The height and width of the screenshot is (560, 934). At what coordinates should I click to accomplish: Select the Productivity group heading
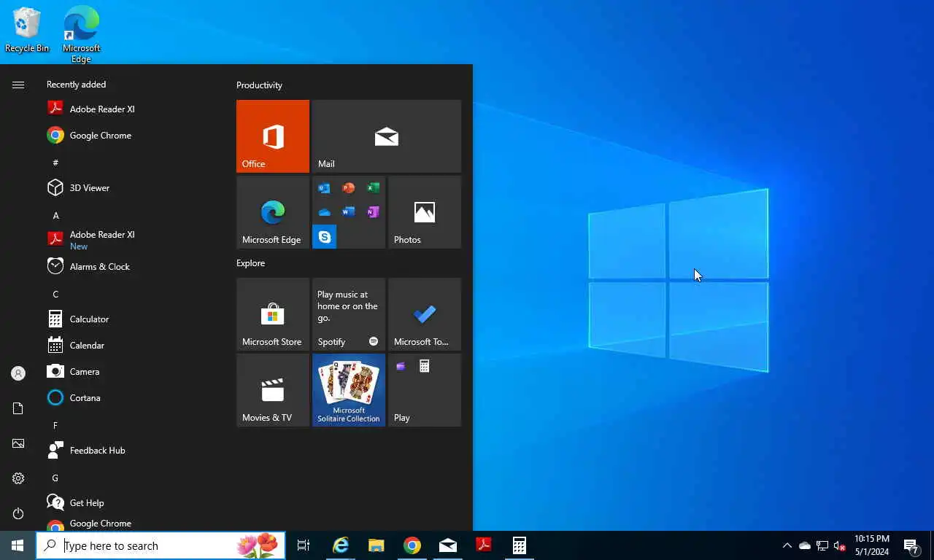click(x=259, y=85)
